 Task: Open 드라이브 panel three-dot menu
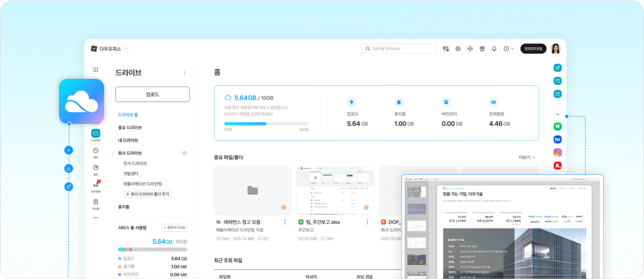coord(185,72)
